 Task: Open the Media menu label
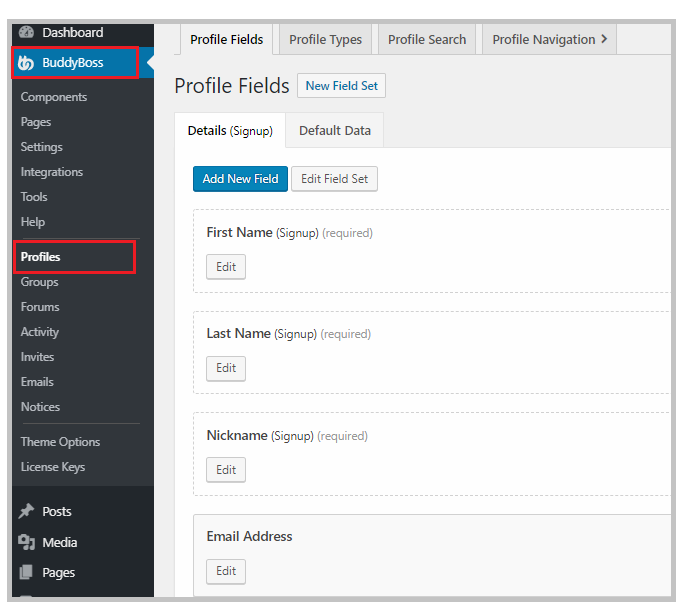click(x=60, y=543)
